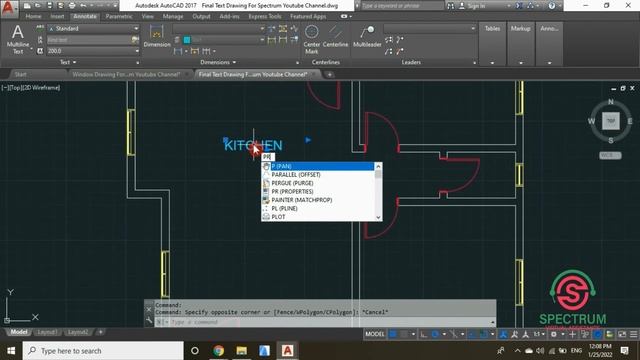The width and height of the screenshot is (640, 360).
Task: Click the Save icon in Quick Access toolbar
Action: point(49,6)
